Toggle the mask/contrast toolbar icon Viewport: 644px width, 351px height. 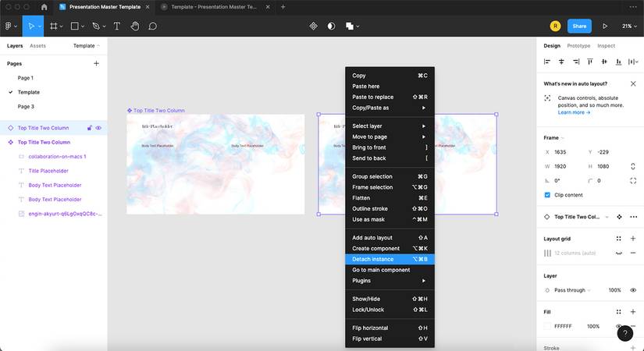pos(331,27)
